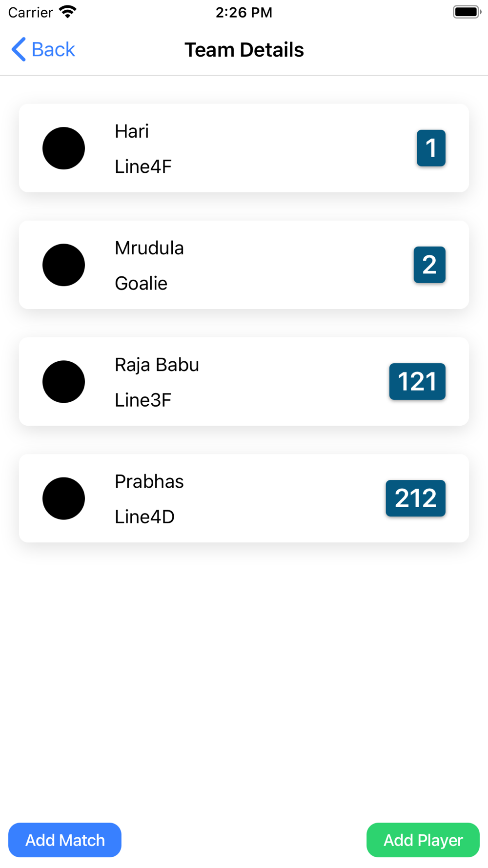Click Raja Babu's black avatar circle

pos(63,381)
